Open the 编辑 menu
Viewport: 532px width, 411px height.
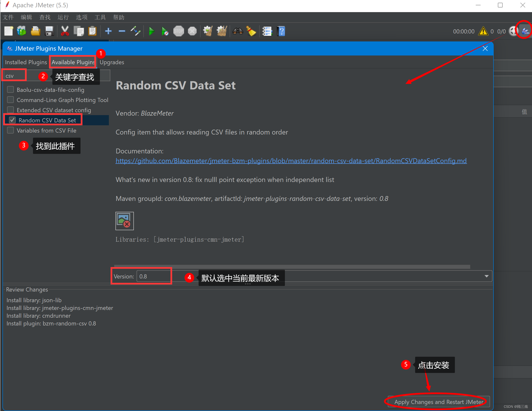click(26, 17)
